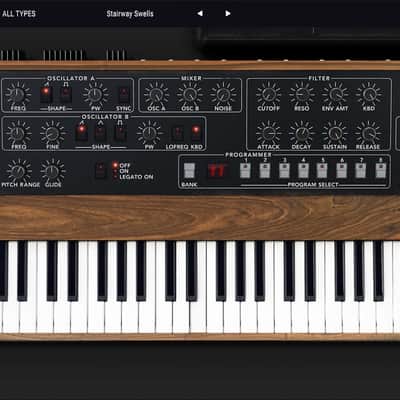Click Filter SUSTAIN knob
Viewport: 400px width, 400px height.
[335, 133]
